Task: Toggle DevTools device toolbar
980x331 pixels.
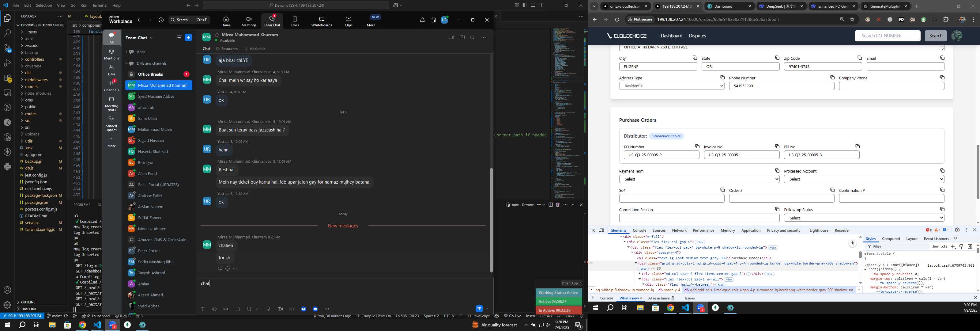Action: (x=601, y=230)
